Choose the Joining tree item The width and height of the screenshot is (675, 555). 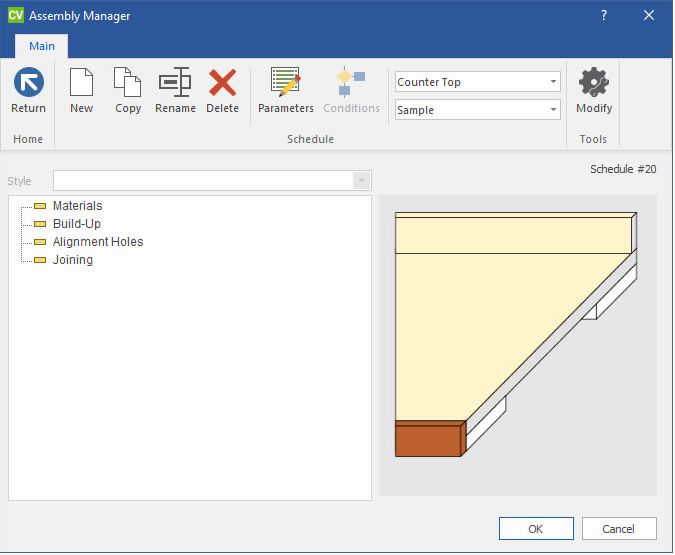point(72,260)
